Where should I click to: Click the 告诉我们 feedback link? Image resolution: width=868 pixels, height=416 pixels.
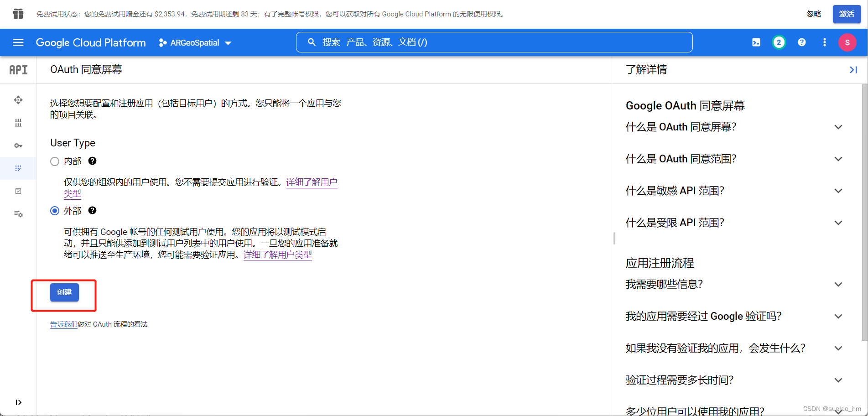pyautogui.click(x=63, y=324)
